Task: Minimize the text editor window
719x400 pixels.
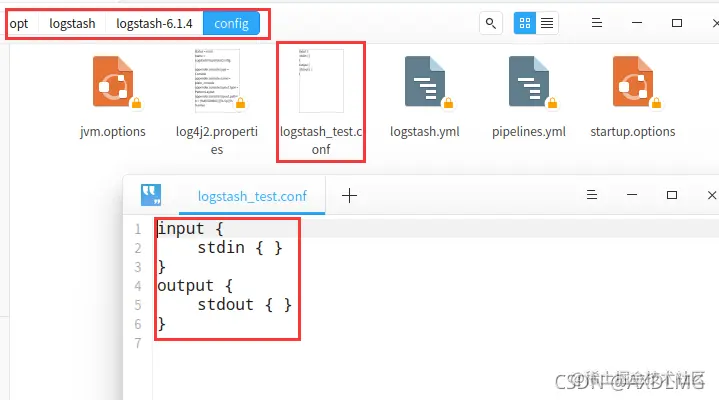Action: click(x=632, y=195)
